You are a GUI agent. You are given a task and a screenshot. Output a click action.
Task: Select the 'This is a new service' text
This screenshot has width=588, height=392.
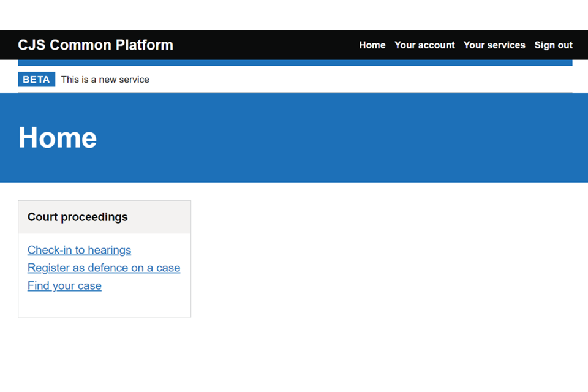(x=105, y=80)
